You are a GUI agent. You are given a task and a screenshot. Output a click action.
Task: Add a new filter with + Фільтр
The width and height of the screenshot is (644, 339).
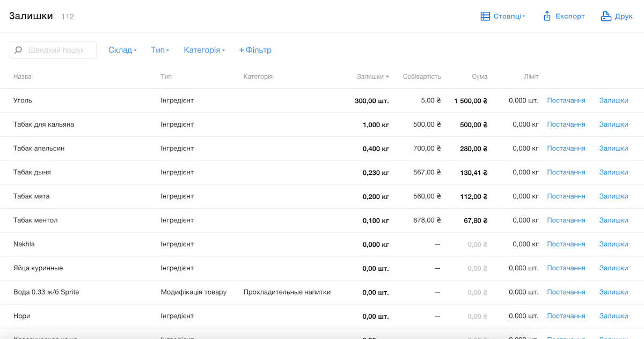[255, 50]
